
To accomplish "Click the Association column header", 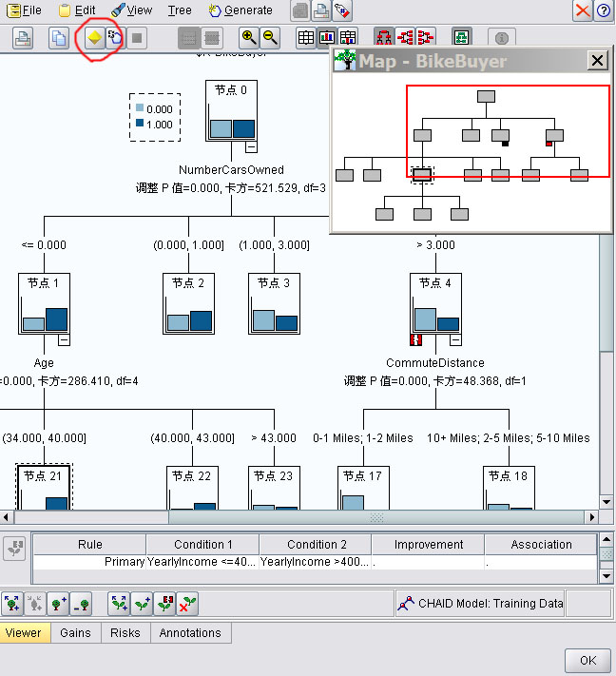I will pyautogui.click(x=541, y=545).
